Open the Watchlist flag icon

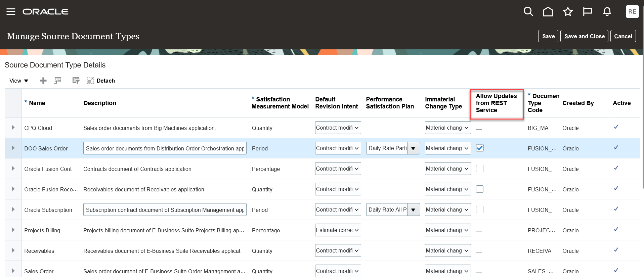pyautogui.click(x=587, y=12)
